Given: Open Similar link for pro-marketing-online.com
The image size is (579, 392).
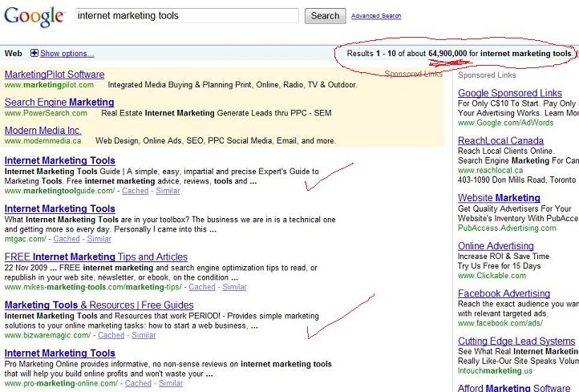Looking at the screenshot, I should pos(171,383).
